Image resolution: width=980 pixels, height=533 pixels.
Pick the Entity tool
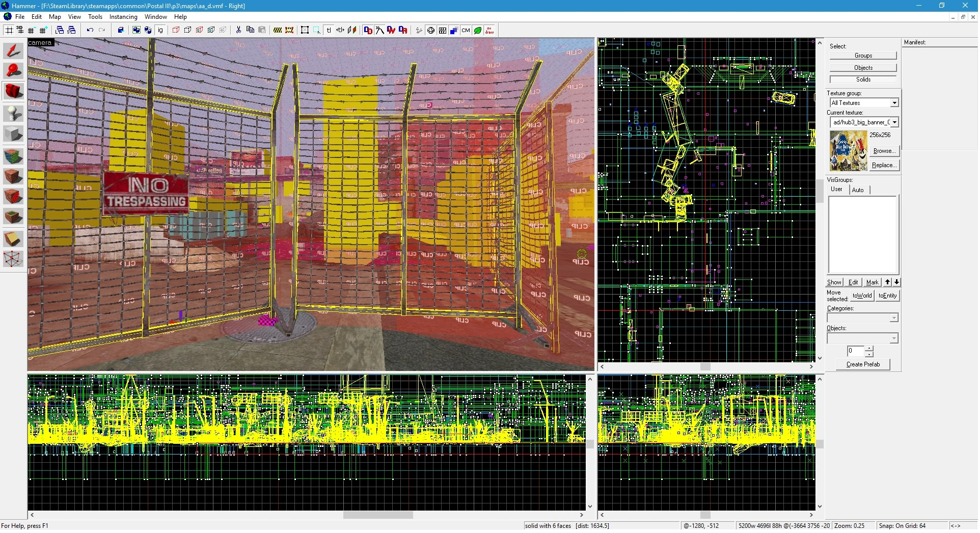click(13, 113)
